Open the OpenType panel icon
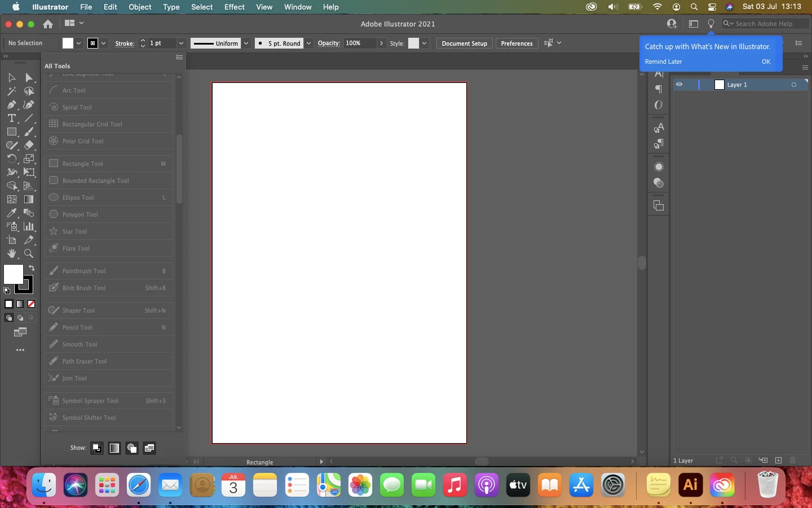The height and width of the screenshot is (508, 812). click(659, 105)
